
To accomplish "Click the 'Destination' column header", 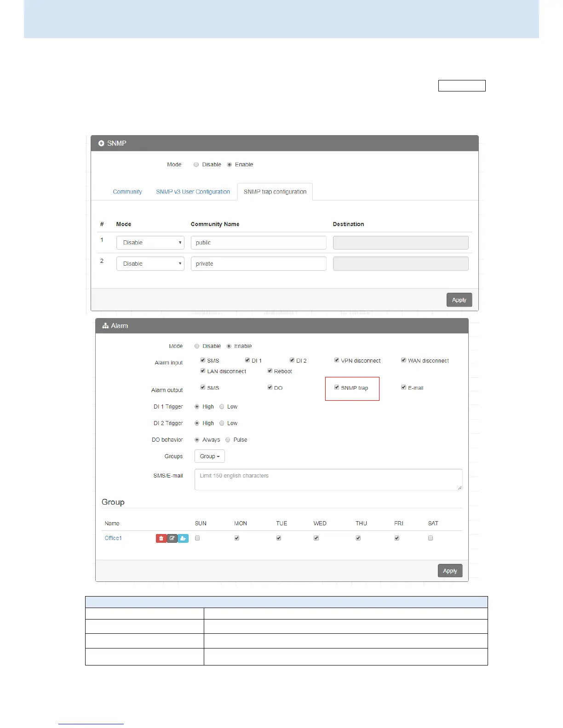I will (348, 224).
